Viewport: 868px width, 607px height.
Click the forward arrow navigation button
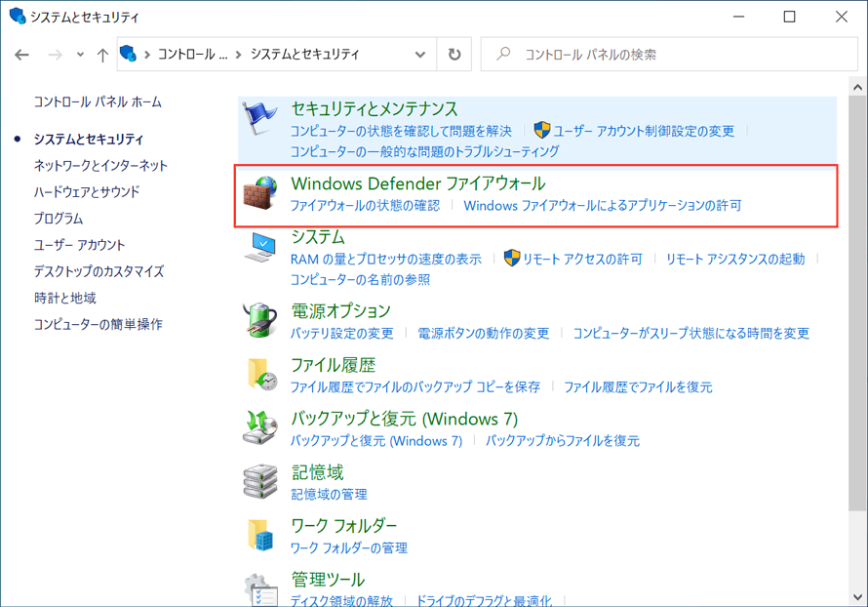[x=55, y=55]
